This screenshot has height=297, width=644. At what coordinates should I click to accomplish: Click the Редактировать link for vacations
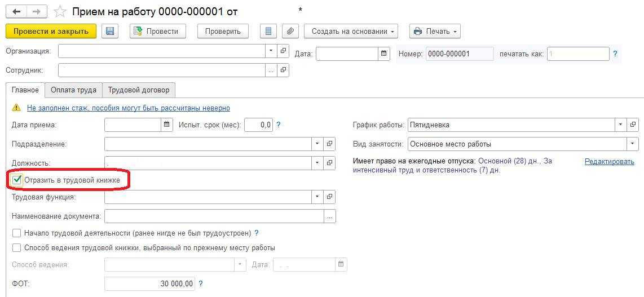pos(609,162)
